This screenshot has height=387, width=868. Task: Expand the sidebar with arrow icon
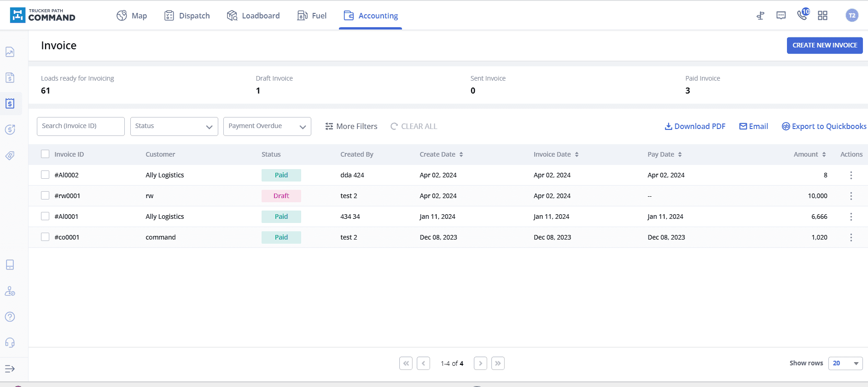10,369
